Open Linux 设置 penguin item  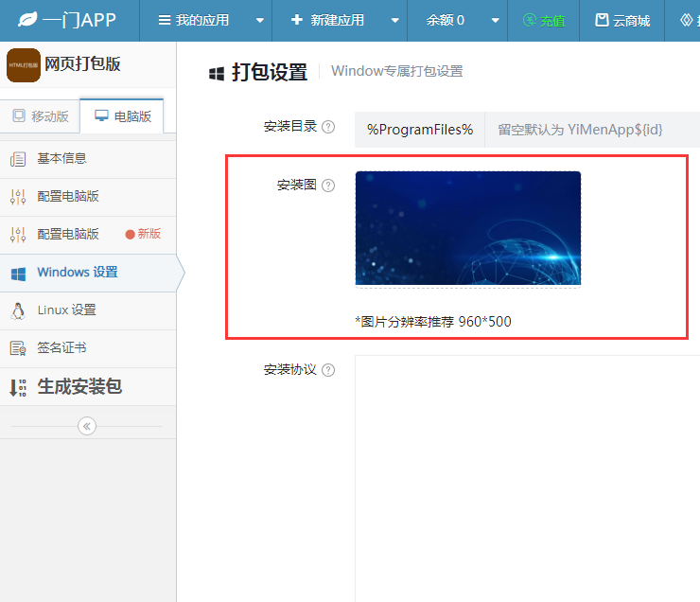pyautogui.click(x=88, y=310)
